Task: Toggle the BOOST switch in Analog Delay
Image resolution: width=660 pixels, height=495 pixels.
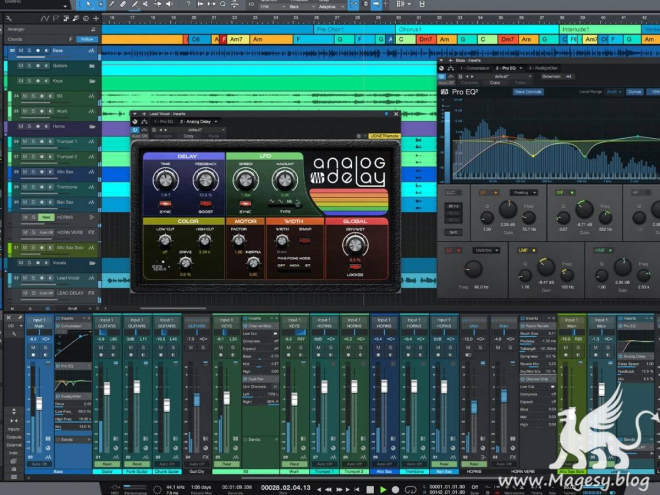Action: tap(205, 204)
